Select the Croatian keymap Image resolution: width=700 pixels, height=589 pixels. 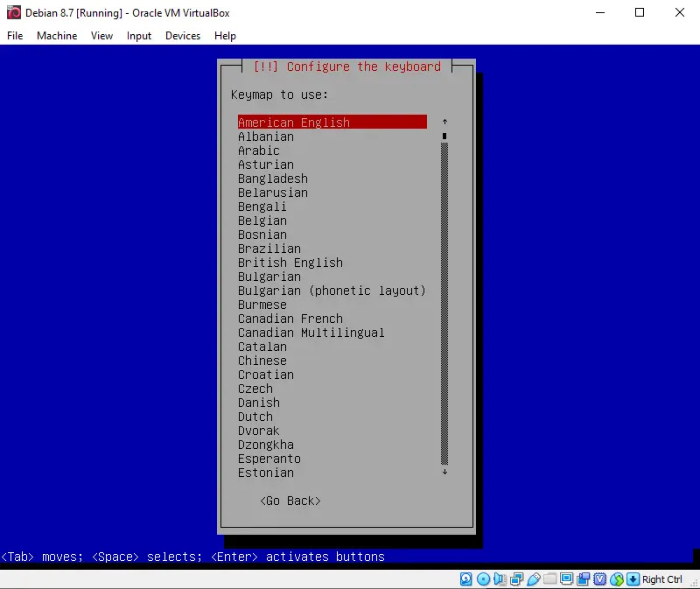point(332,375)
